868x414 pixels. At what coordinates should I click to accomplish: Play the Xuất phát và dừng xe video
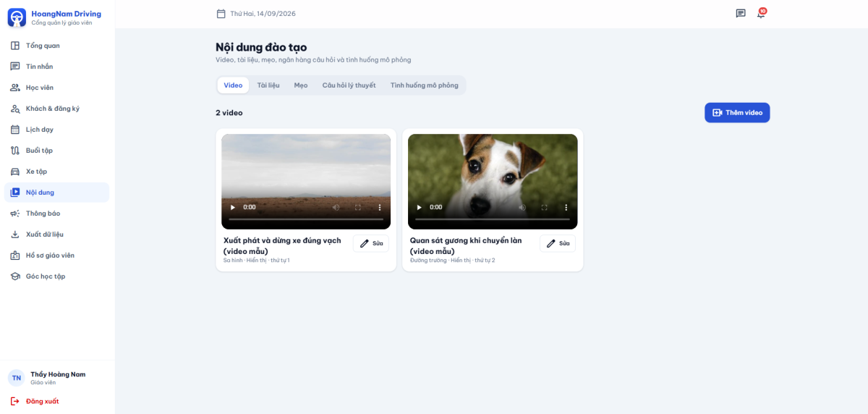(234, 208)
